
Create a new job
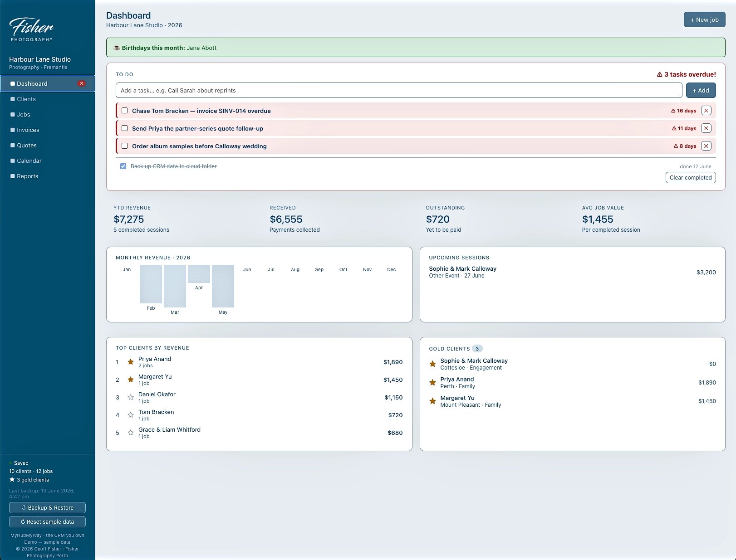704,19
